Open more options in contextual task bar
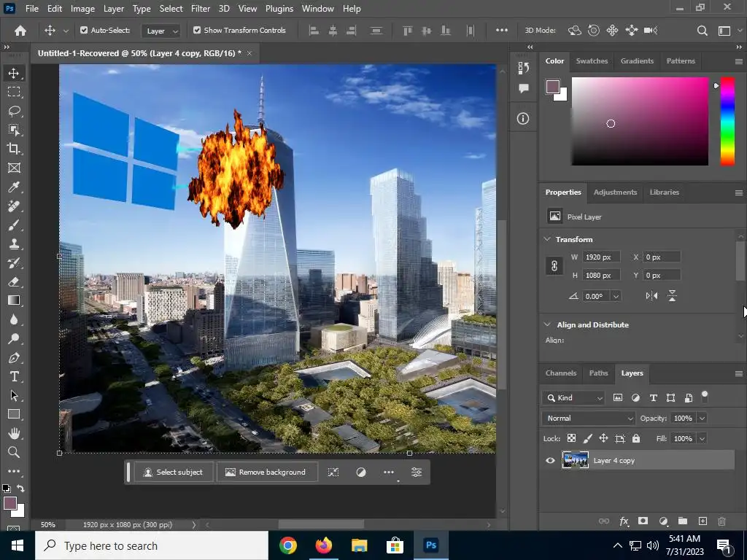This screenshot has height=560, width=747. [x=389, y=472]
